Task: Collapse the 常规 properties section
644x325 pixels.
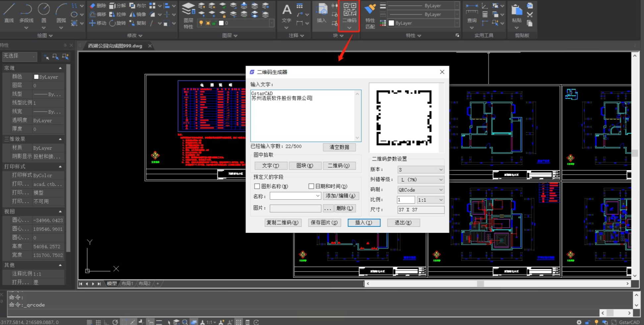Action: [x=60, y=68]
